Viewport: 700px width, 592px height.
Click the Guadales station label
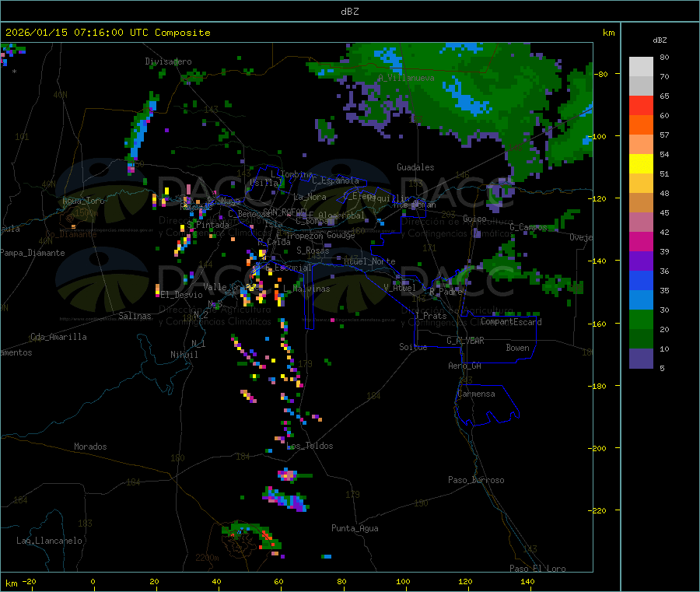point(415,167)
